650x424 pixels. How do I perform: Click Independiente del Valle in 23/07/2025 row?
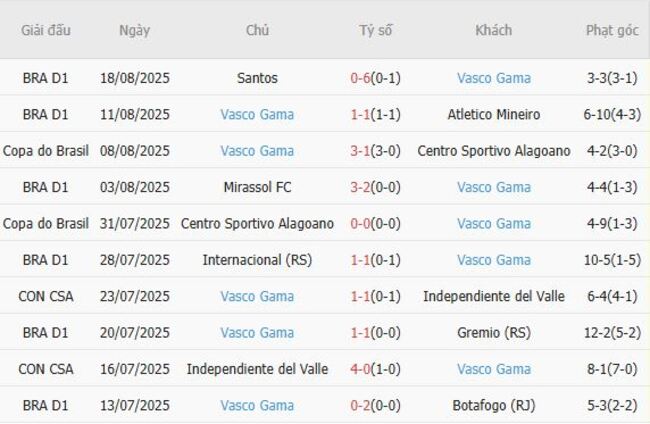(x=494, y=296)
